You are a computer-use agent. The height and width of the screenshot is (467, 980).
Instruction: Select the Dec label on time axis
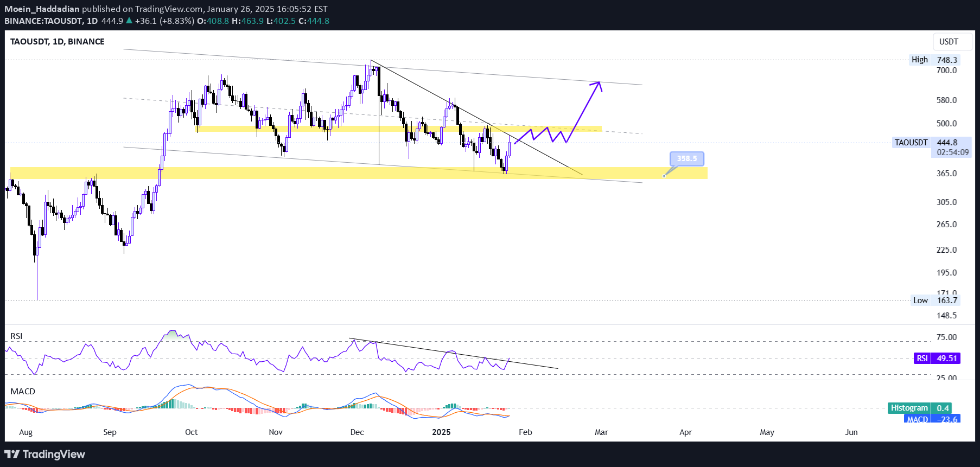point(357,432)
